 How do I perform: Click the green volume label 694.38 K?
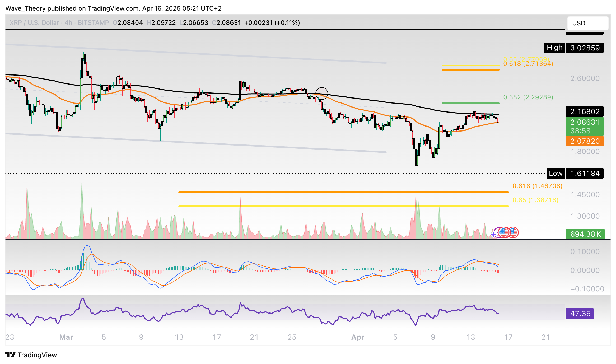tap(585, 234)
